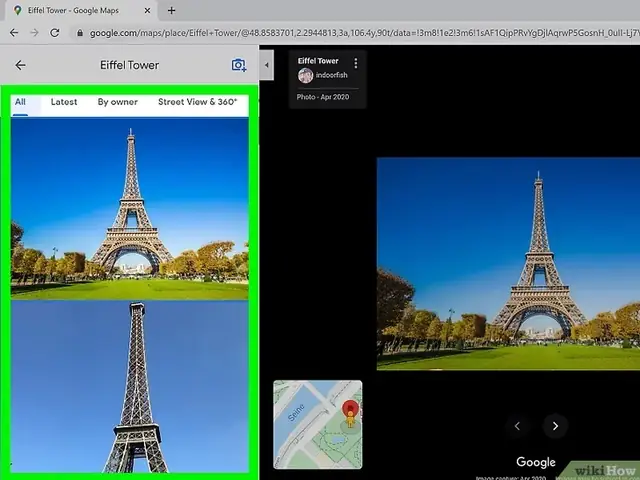Click the main Eiffel Tower photo
The image size is (640, 480).
(x=508, y=264)
